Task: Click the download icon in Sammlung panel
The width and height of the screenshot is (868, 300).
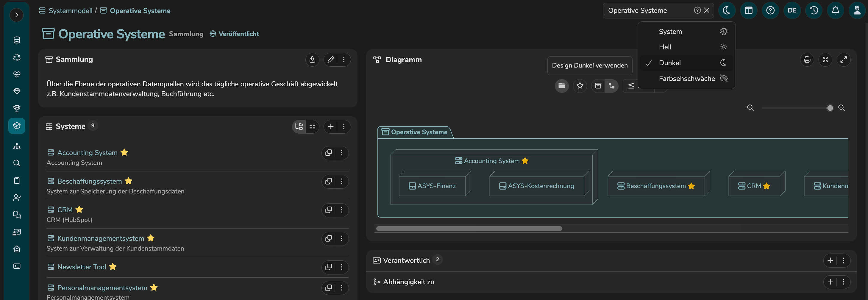Action: (312, 60)
